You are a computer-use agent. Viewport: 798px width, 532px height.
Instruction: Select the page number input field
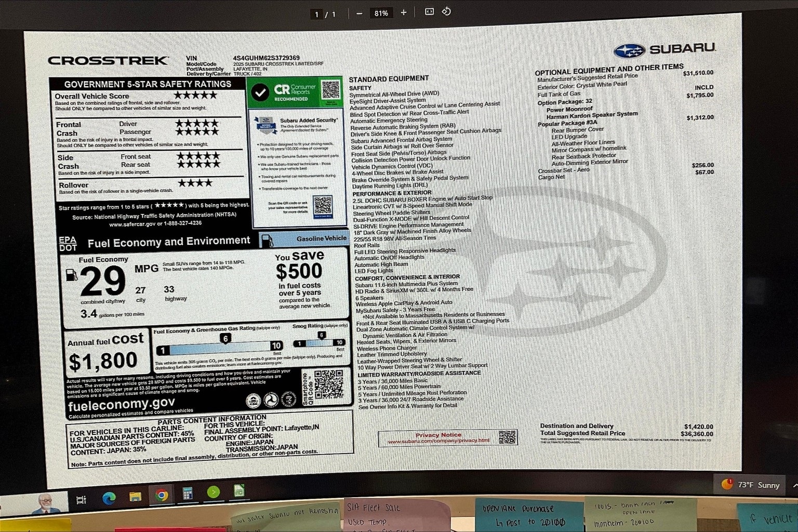[316, 15]
